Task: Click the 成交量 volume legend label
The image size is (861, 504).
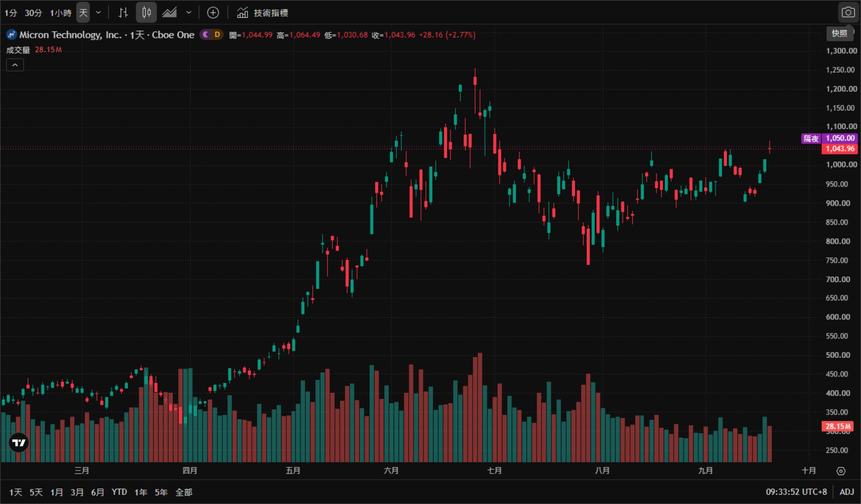Action: [18, 50]
